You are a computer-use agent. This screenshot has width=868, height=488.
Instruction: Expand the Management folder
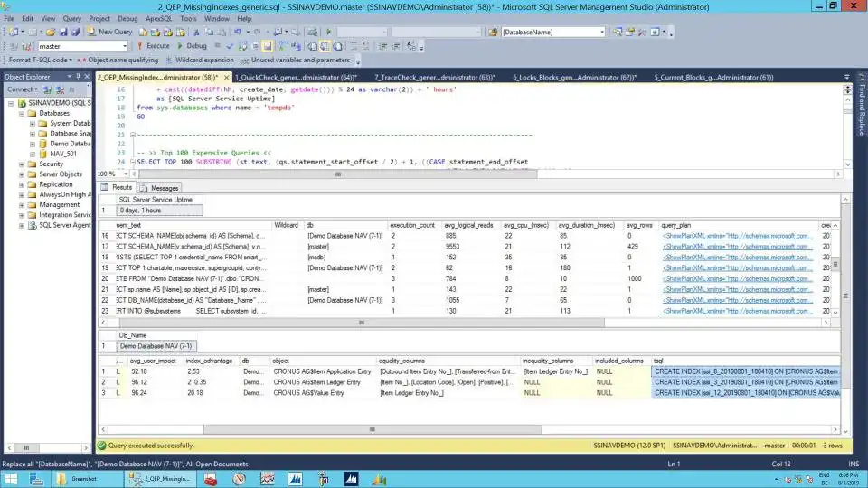pyautogui.click(x=22, y=205)
